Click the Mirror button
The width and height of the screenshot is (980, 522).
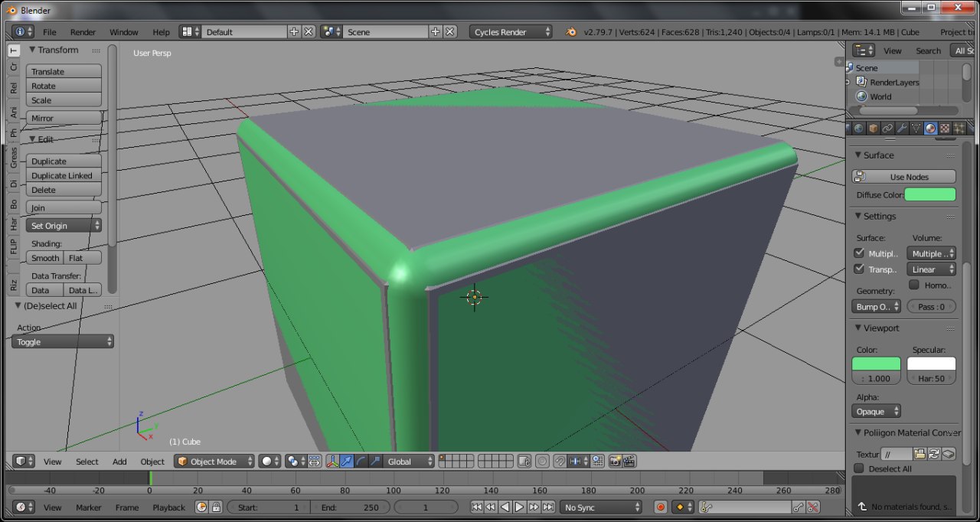(x=64, y=118)
